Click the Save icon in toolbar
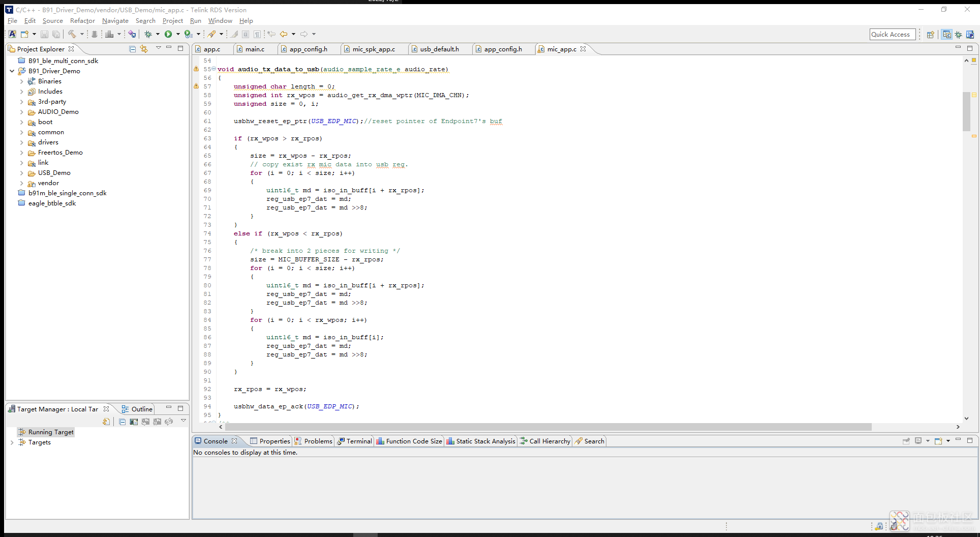Screen dimensions: 980x537 44,34
